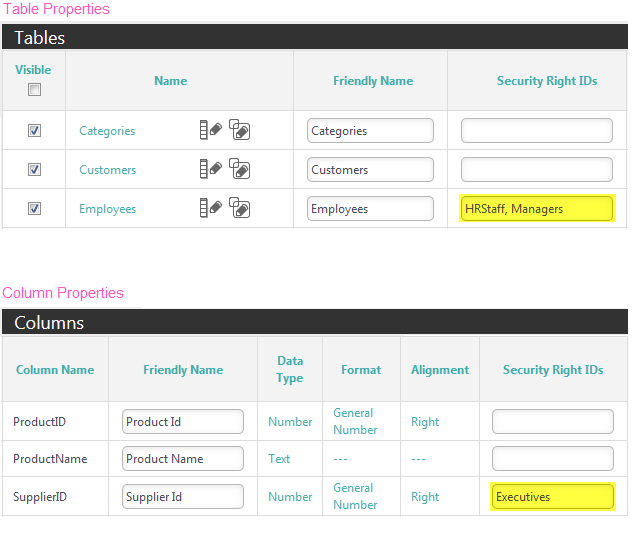Select the ProductName column name text
The height and width of the screenshot is (533, 632).
pyautogui.click(x=50, y=459)
